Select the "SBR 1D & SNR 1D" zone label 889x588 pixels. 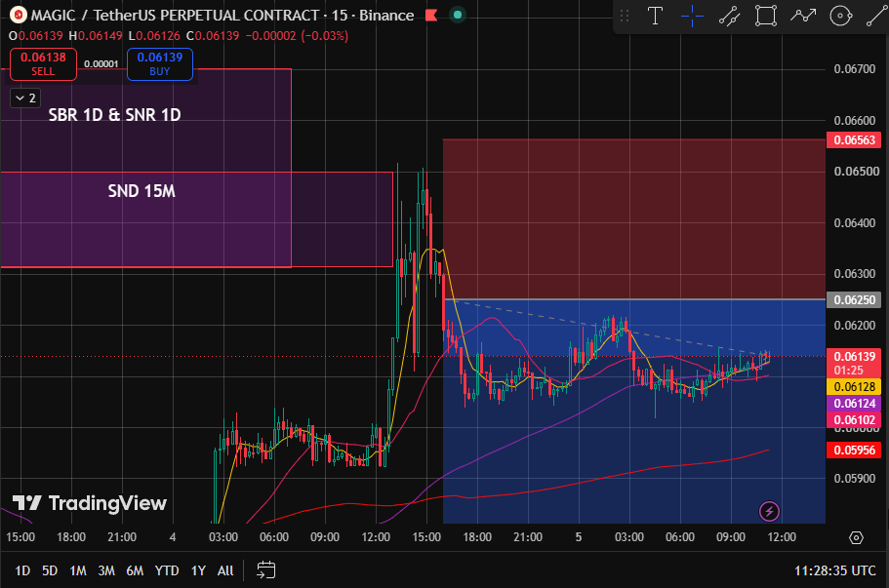[x=114, y=115]
